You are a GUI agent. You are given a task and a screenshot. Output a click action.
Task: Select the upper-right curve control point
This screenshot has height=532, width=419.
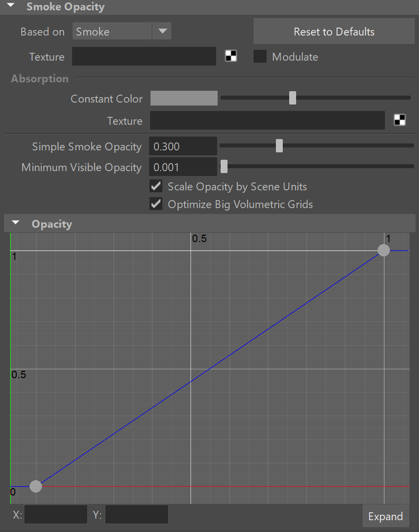click(383, 250)
